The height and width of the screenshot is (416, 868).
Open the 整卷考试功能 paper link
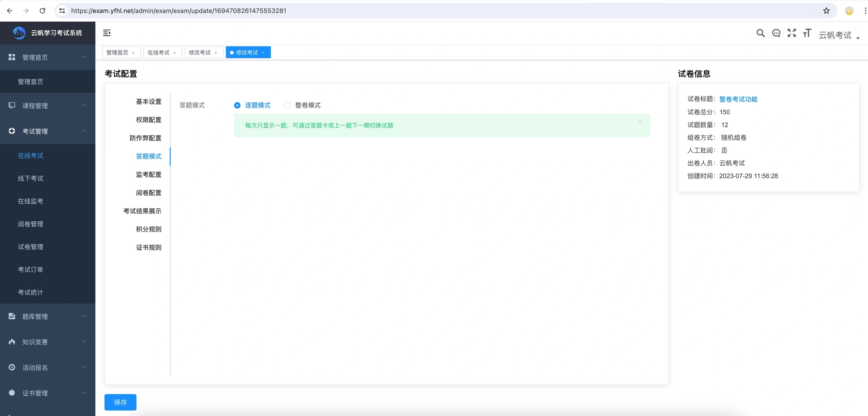(x=738, y=99)
